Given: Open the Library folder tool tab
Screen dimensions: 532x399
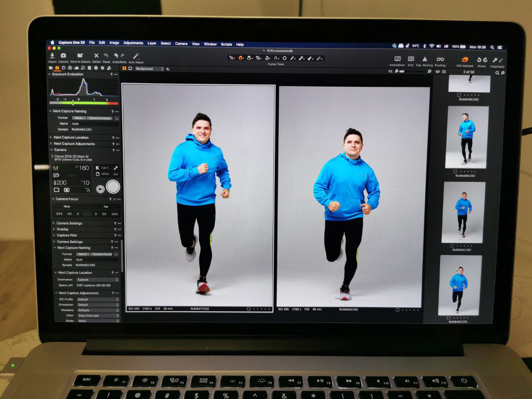Looking at the screenshot, I should pos(51,68).
